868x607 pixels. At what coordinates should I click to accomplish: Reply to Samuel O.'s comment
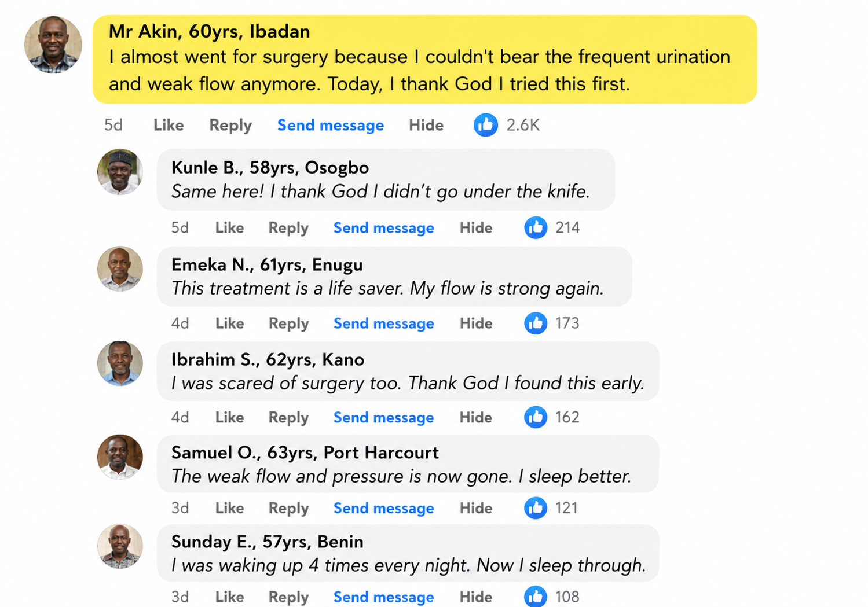tap(288, 508)
